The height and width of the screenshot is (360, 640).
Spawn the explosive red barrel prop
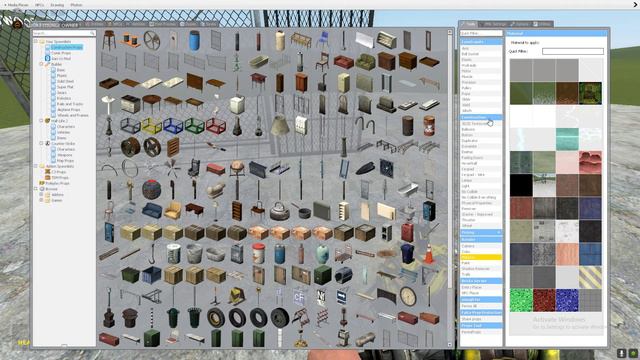[x=429, y=126]
